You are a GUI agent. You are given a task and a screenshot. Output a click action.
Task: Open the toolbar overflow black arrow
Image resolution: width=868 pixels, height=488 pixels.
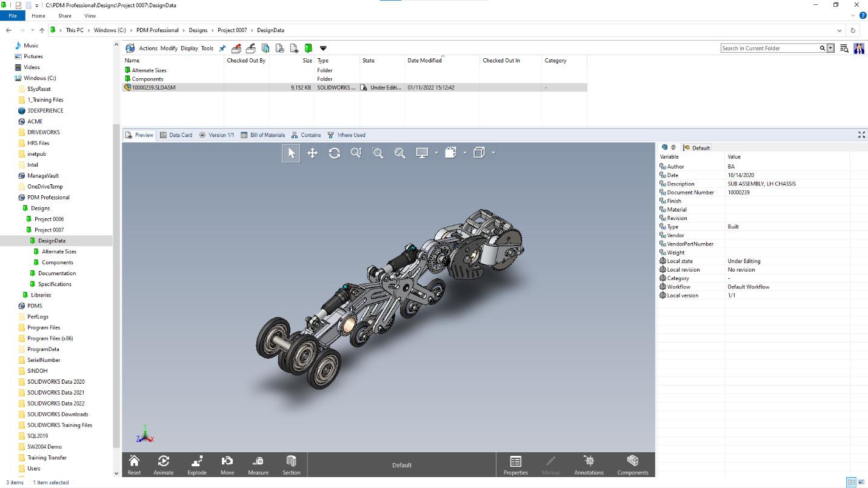point(323,48)
